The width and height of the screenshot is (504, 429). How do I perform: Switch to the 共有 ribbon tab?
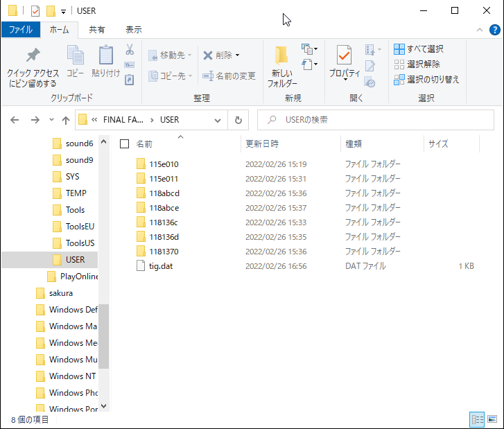97,30
